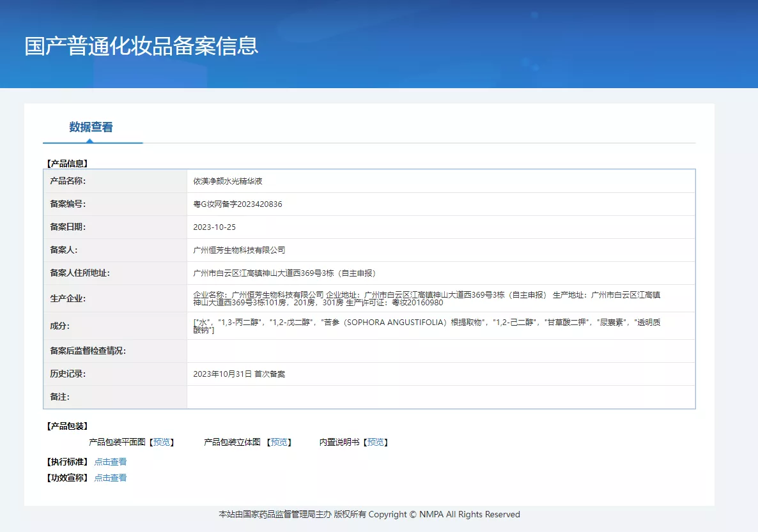Click product name 依渼净颜水光精华液
Screen dimensions: 758x532
pos(228,181)
